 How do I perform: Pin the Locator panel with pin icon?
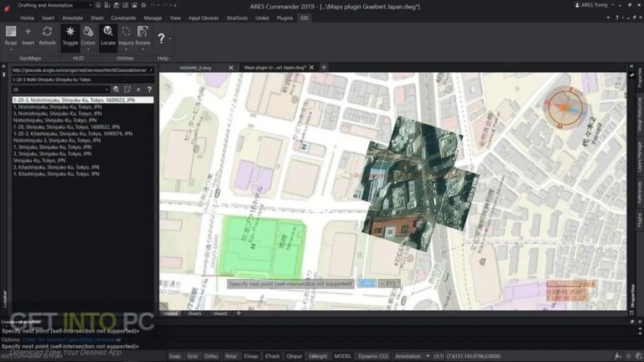coord(3,75)
